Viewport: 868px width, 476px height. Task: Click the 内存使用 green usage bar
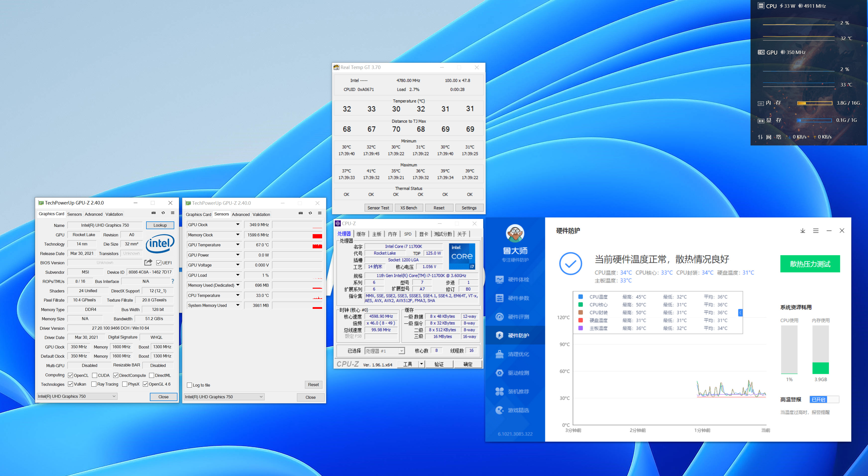(820, 368)
